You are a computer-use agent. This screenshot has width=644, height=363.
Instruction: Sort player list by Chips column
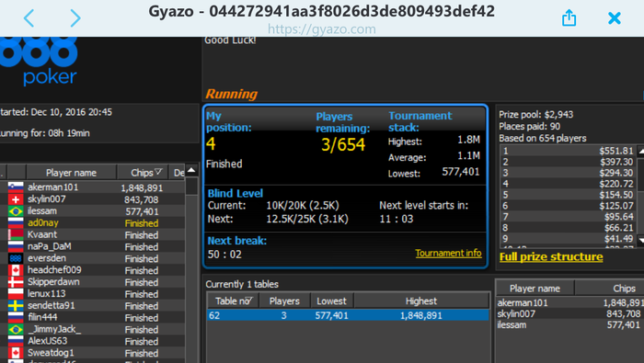(x=143, y=173)
